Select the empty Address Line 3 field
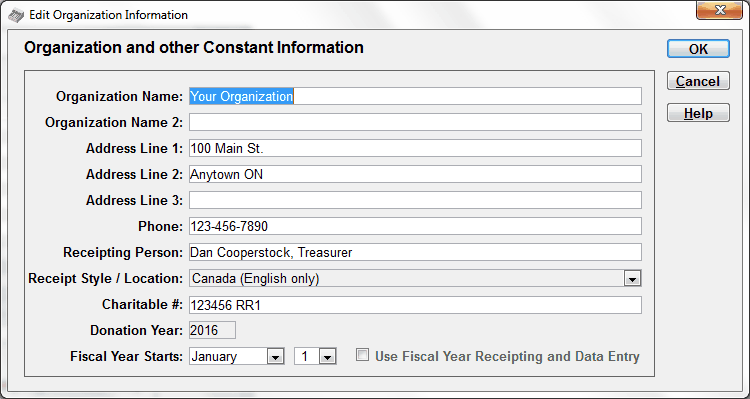The height and width of the screenshot is (399, 750). coord(415,200)
